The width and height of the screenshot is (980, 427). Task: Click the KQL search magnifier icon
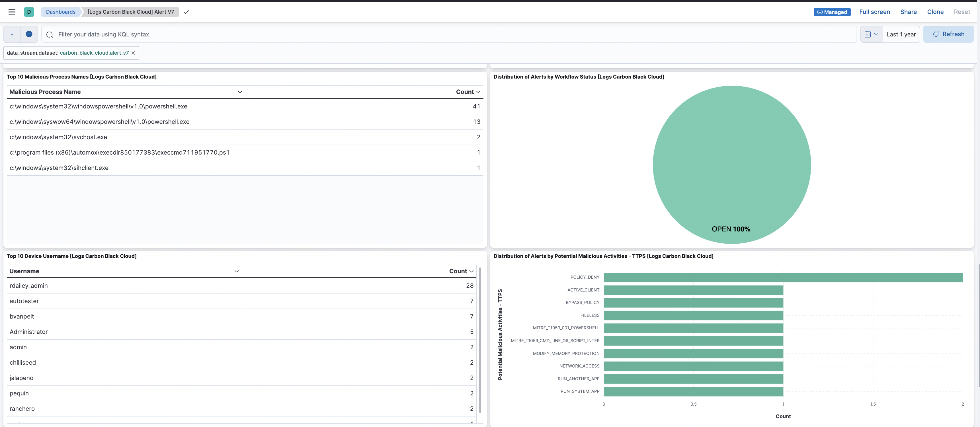(x=50, y=35)
